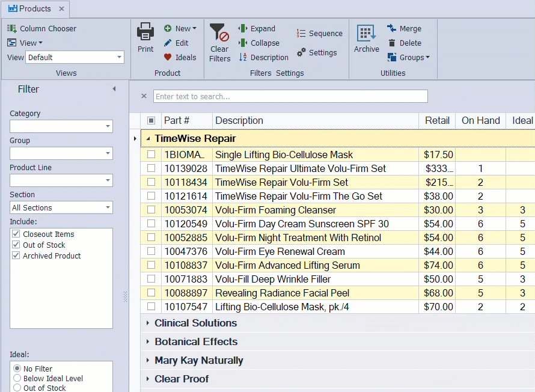Open the Groups menu icon
Image resolution: width=535 pixels, height=392 pixels.
(x=392, y=57)
